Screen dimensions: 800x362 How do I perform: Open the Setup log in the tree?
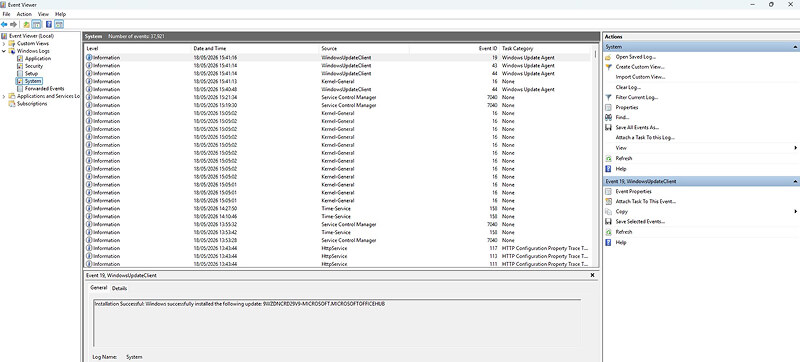[x=31, y=73]
